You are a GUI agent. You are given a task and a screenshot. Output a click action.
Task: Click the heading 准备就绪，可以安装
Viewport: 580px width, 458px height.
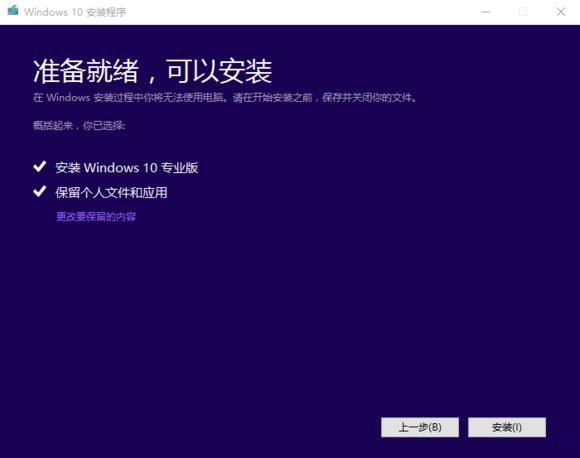tap(153, 71)
